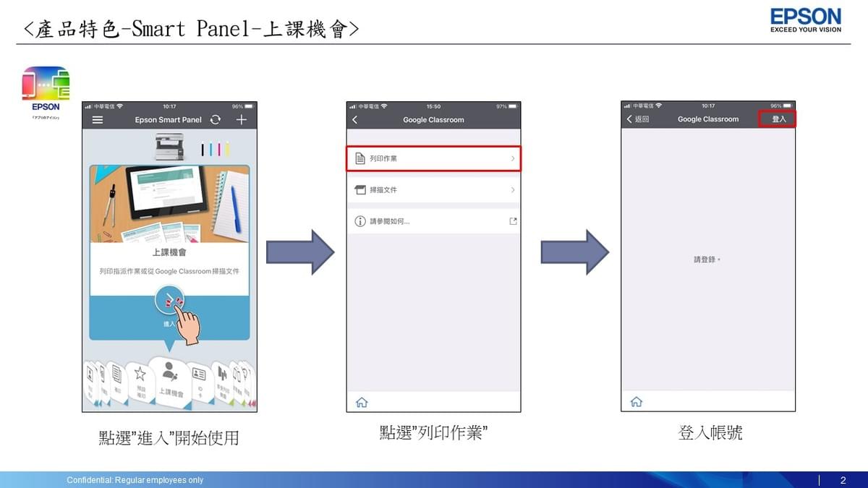Click the scanner icon beside 掃描文件

(x=360, y=190)
